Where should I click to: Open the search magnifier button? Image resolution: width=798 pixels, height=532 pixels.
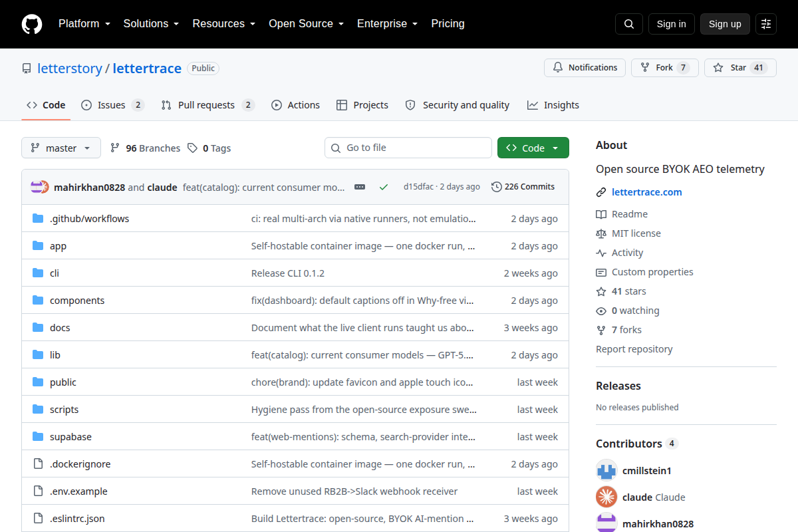[x=629, y=24]
